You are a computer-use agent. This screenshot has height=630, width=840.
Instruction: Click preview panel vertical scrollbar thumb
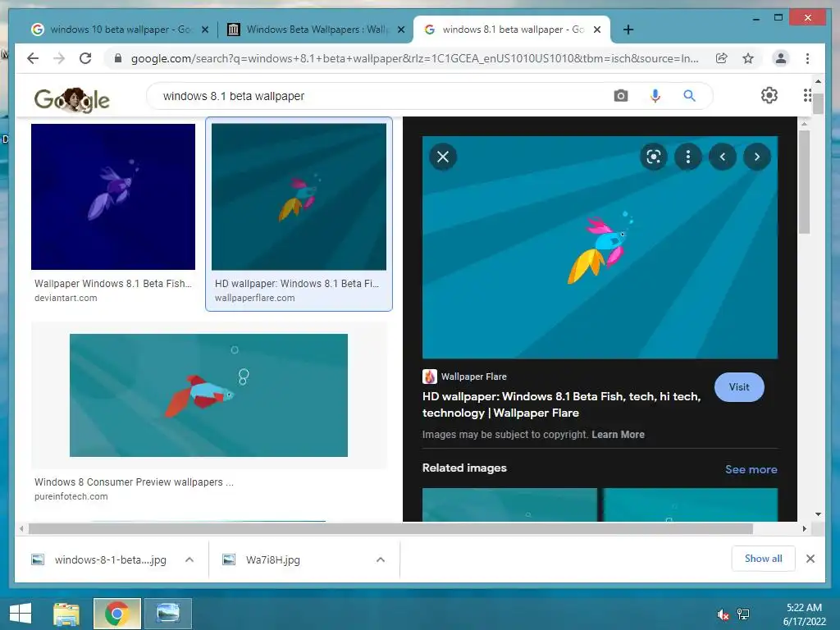pyautogui.click(x=804, y=182)
